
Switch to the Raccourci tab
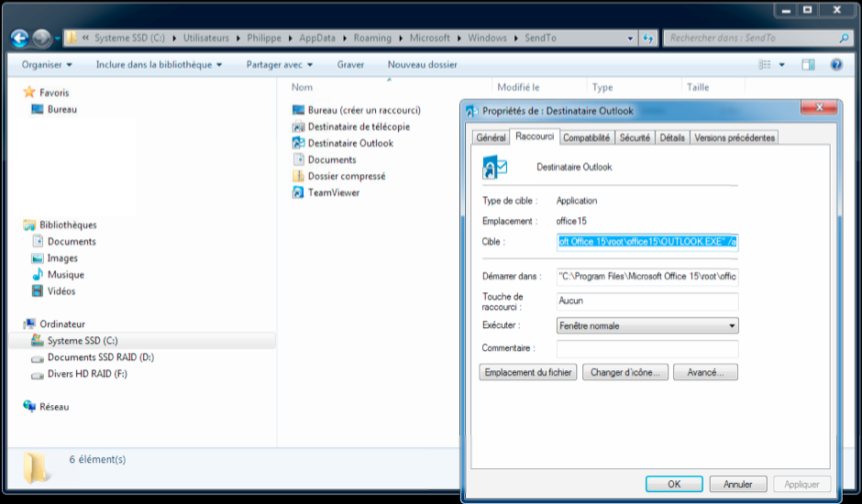tap(535, 137)
